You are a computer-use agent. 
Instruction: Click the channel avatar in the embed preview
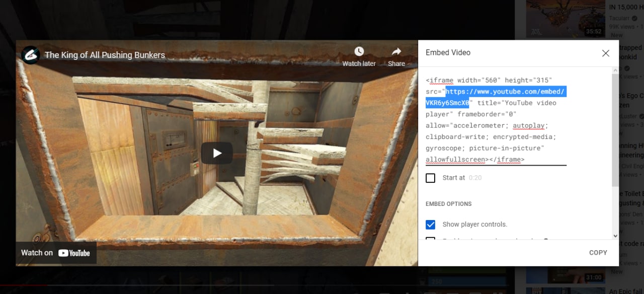tap(31, 55)
